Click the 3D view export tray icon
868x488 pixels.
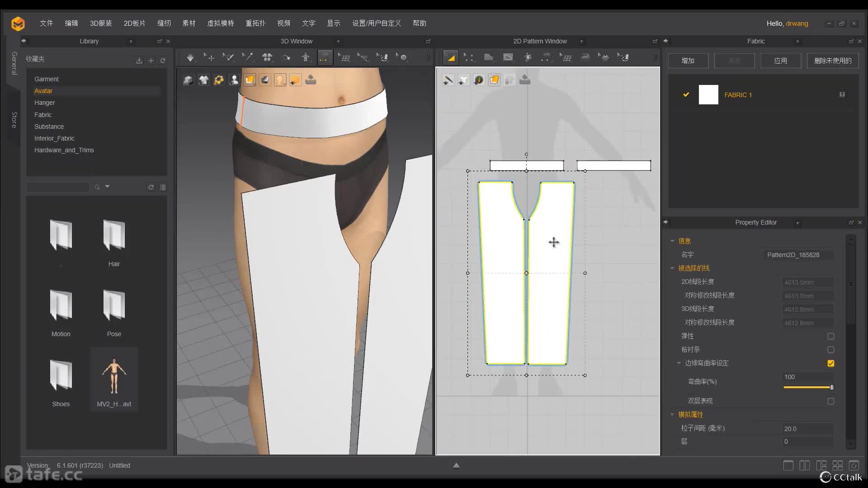coord(311,80)
